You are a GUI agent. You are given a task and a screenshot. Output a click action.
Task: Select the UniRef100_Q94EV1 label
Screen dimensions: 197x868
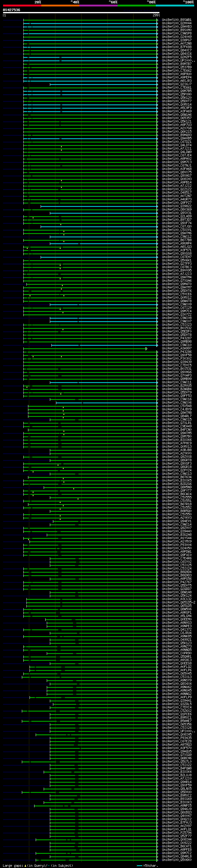pos(176,521)
